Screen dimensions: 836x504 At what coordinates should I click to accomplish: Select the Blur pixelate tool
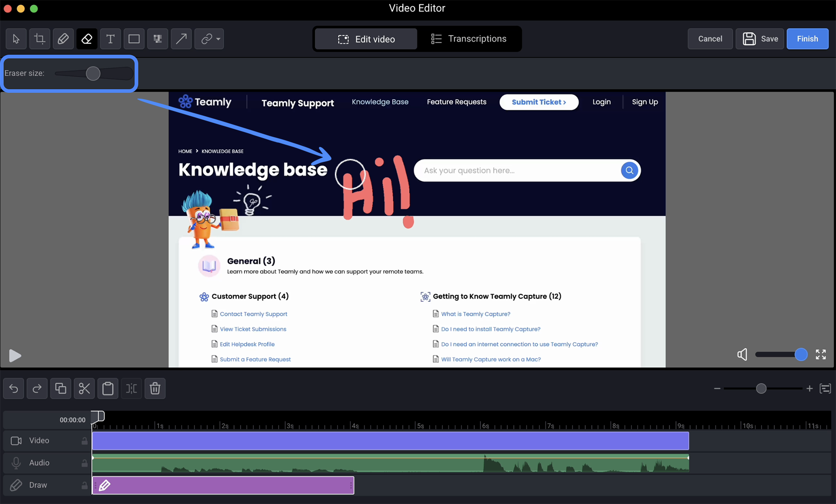pyautogui.click(x=158, y=39)
